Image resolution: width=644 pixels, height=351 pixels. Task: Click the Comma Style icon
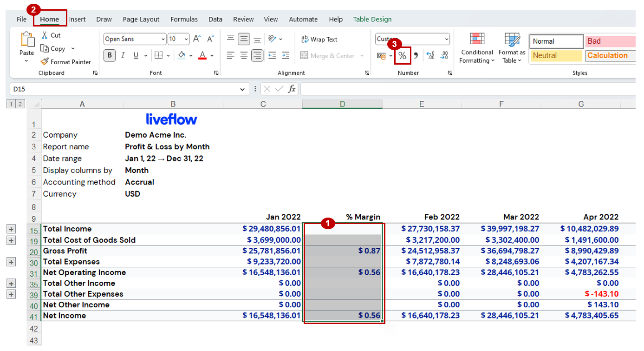pos(416,56)
